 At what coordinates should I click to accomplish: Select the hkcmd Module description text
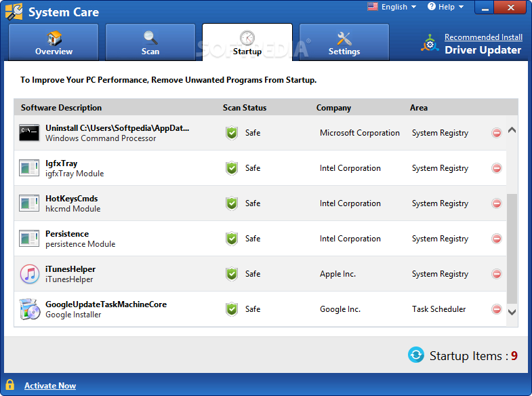click(73, 209)
